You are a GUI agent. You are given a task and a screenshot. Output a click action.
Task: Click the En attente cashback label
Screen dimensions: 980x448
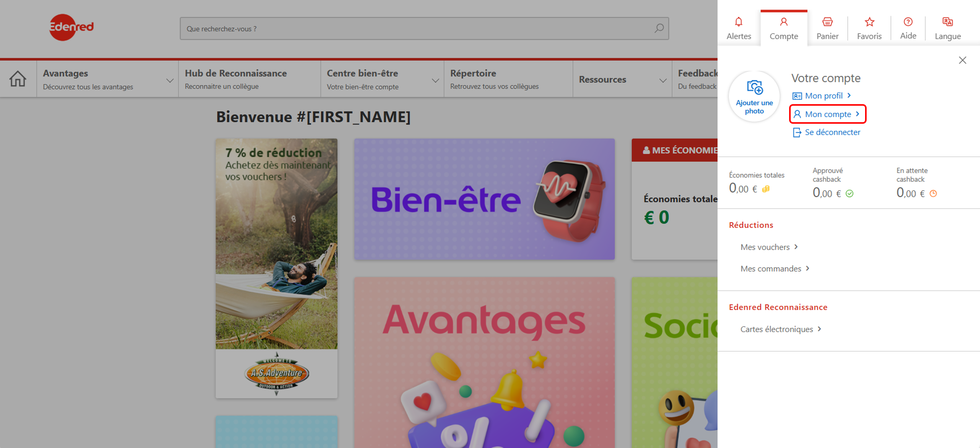[x=912, y=175]
